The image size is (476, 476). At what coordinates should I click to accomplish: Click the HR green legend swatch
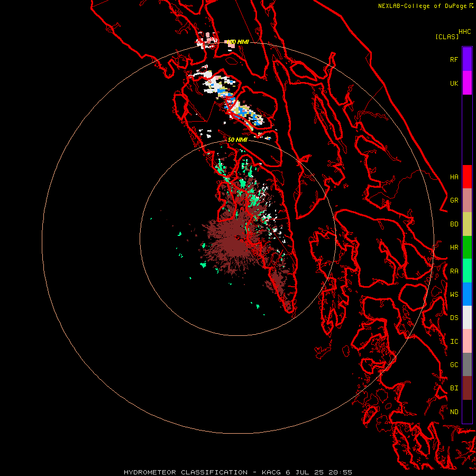(x=467, y=248)
